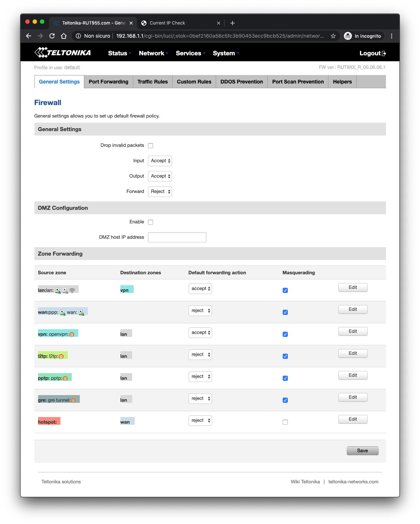The width and height of the screenshot is (420, 524).
Task: Click the DMZ host IP address field
Action: tap(177, 237)
